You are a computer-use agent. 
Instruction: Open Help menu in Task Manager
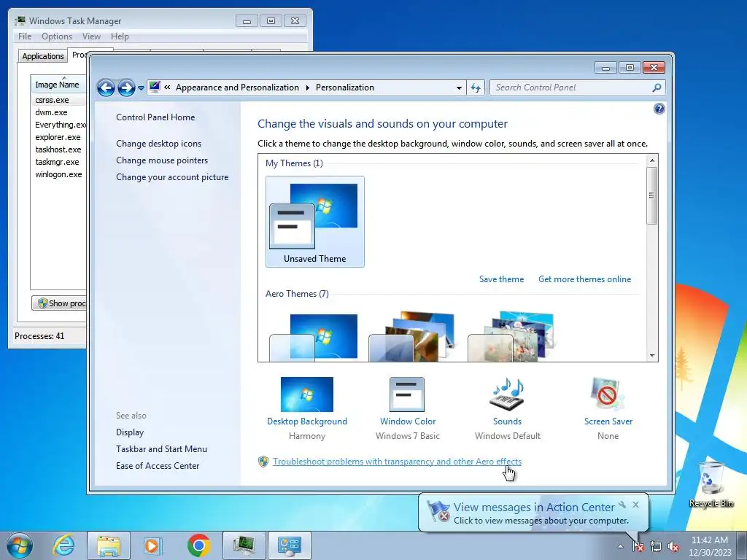120,36
